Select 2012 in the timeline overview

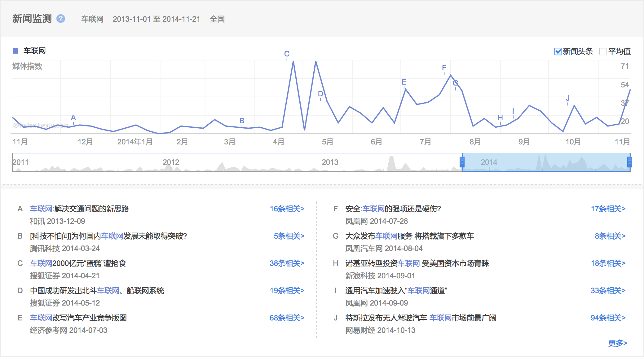(x=171, y=162)
